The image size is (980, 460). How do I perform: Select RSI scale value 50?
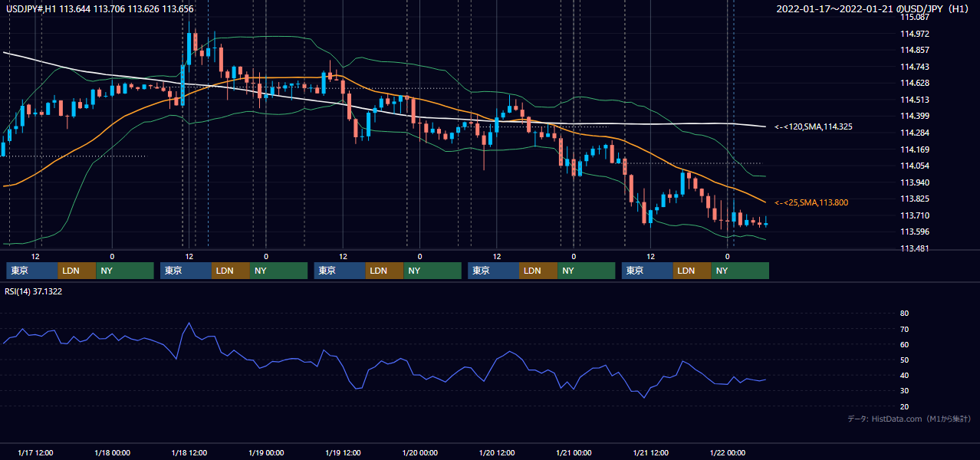point(904,360)
